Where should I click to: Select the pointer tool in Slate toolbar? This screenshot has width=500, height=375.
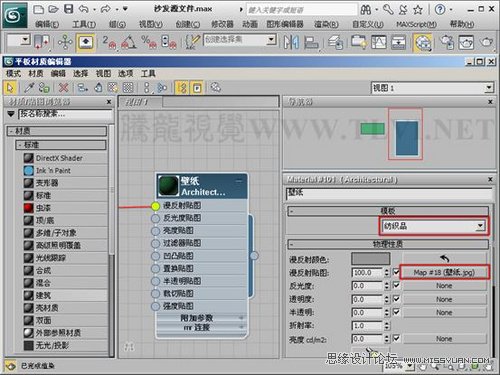pos(10,88)
